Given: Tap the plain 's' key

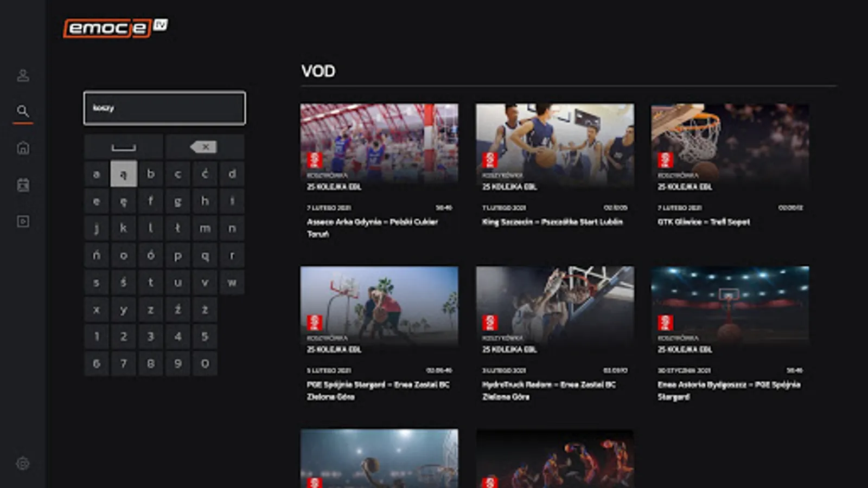Looking at the screenshot, I should [97, 282].
